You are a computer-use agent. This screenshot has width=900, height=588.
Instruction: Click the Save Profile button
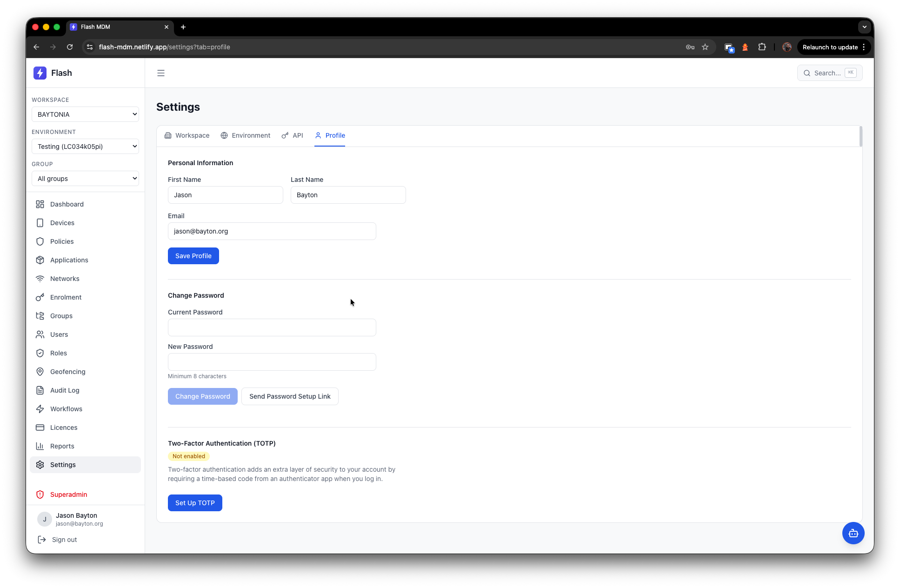[x=193, y=256]
